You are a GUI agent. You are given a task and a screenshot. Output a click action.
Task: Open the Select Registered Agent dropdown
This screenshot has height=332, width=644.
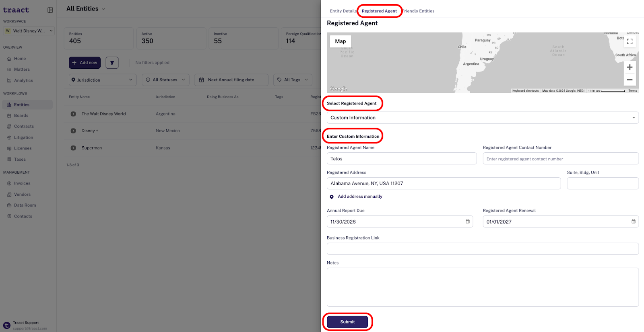click(x=483, y=118)
